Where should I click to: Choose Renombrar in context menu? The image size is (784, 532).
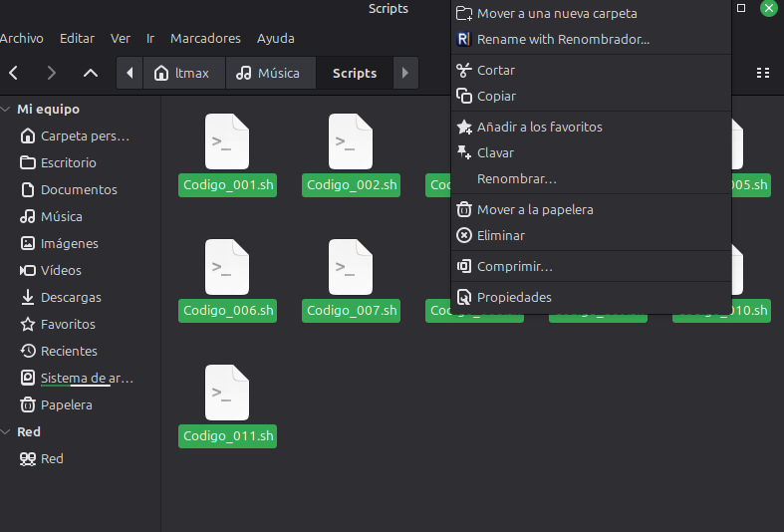tap(591, 179)
